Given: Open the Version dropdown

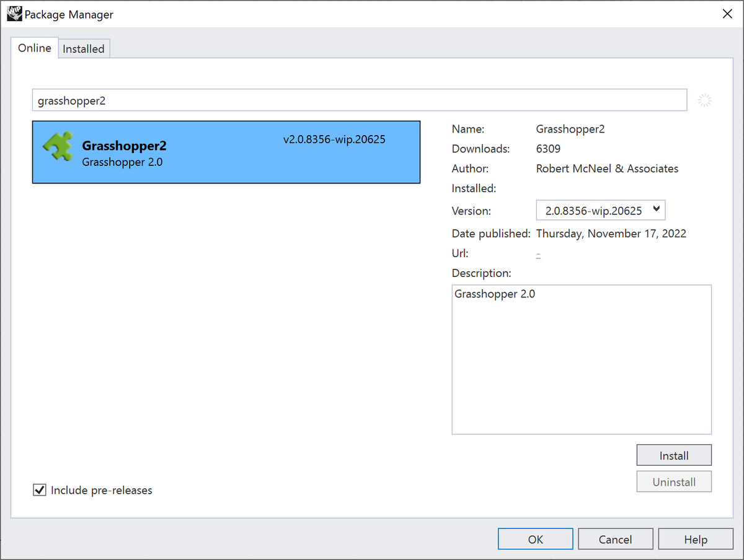Looking at the screenshot, I should pos(600,210).
